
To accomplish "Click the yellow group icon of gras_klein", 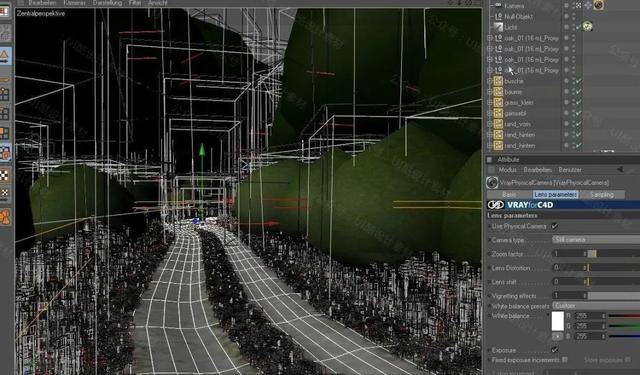I will [x=498, y=102].
